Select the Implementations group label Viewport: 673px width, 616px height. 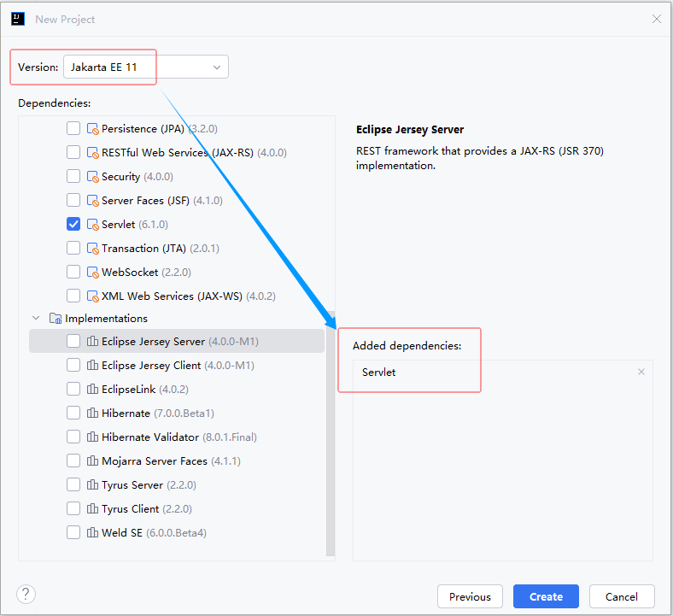tap(106, 319)
